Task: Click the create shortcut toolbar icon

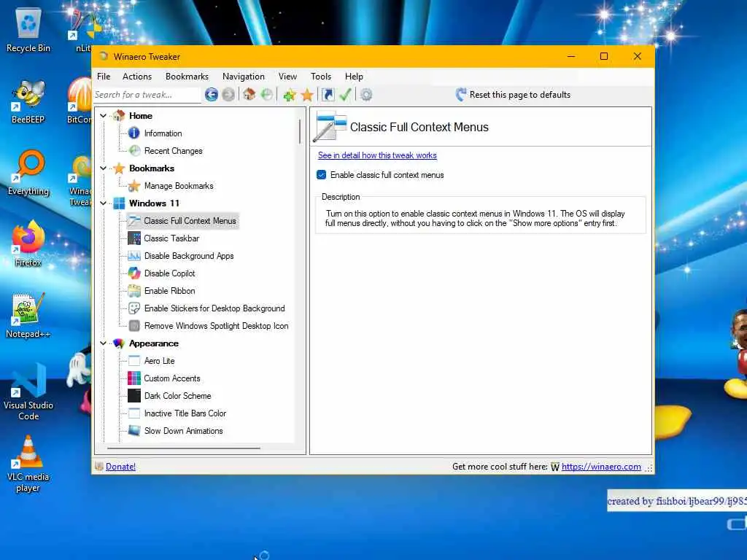Action: pos(328,95)
